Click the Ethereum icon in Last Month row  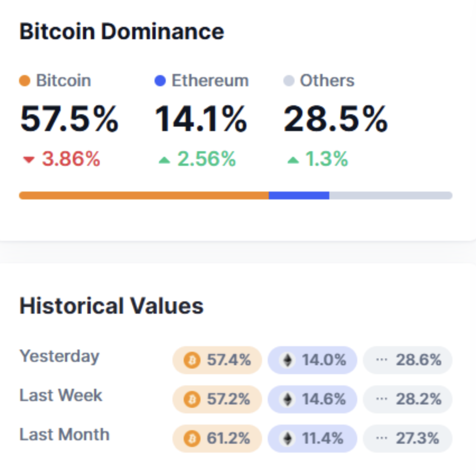pyautogui.click(x=287, y=438)
